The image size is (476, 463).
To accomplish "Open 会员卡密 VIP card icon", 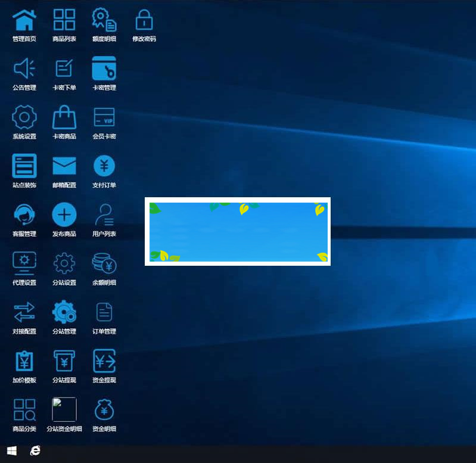I will 104,117.
